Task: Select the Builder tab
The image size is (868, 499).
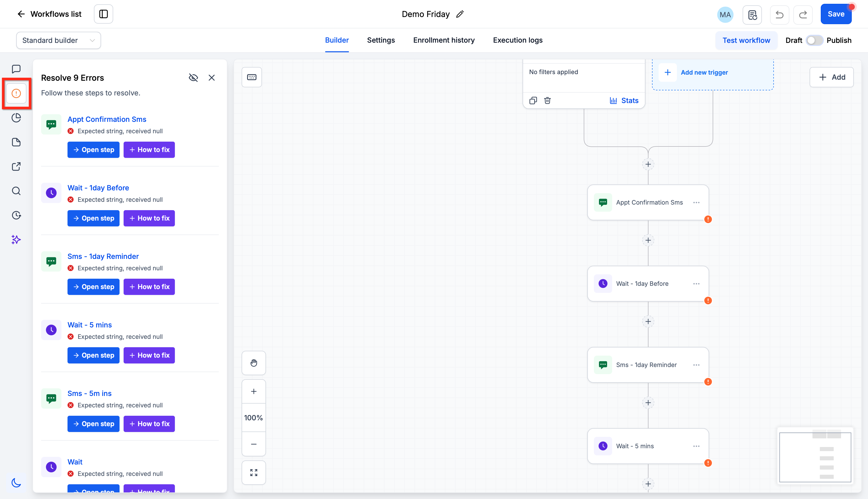Action: coord(337,40)
